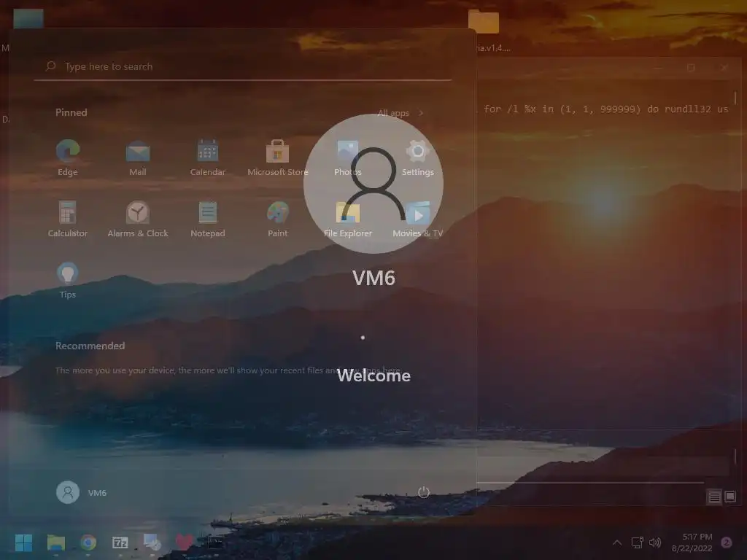This screenshot has height=560, width=747.
Task: Launch the Calculator app
Action: [x=68, y=219]
